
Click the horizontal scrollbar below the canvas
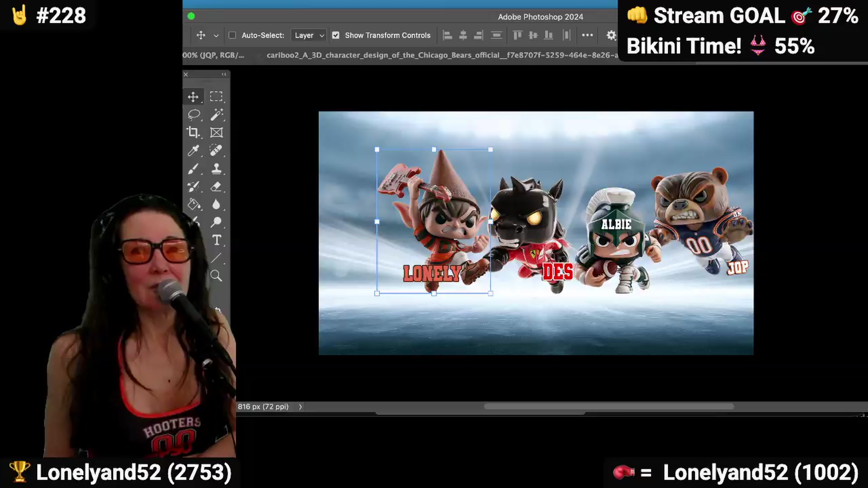(609, 407)
